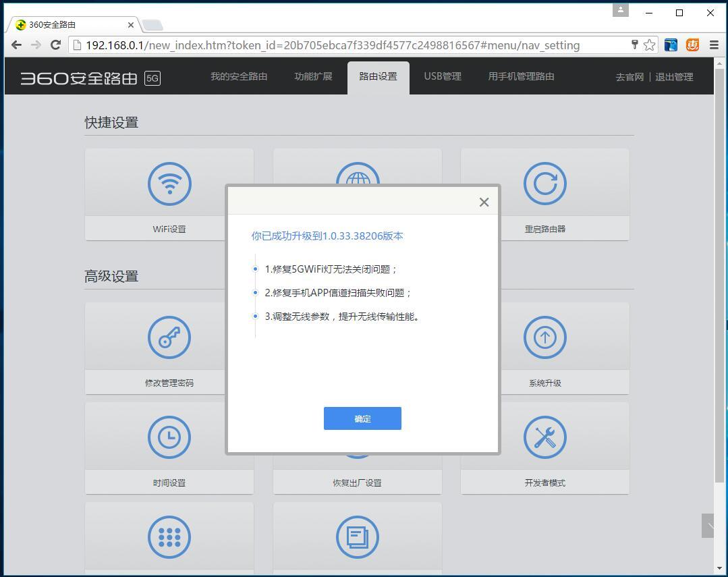Screen dimensions: 728x577
Task: Select the 开发者模式 tools icon
Action: point(544,437)
